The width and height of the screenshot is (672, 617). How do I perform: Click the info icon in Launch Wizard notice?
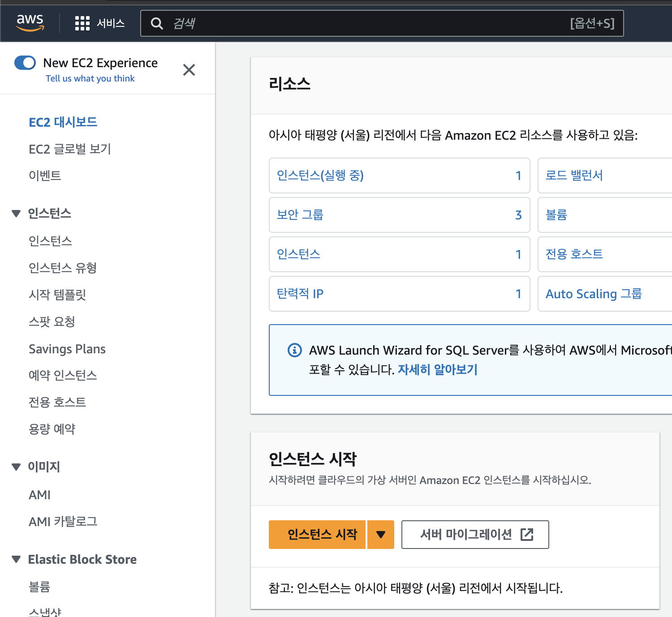click(294, 350)
